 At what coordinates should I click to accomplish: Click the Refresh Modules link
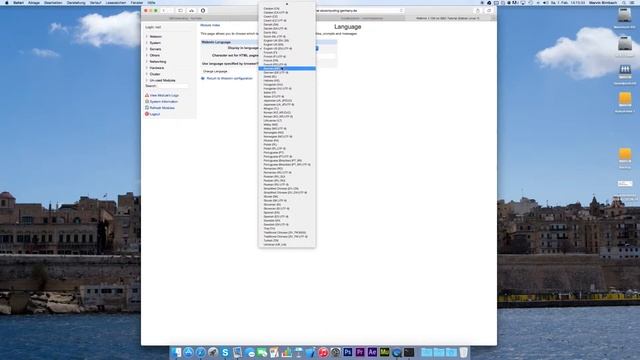click(x=162, y=108)
